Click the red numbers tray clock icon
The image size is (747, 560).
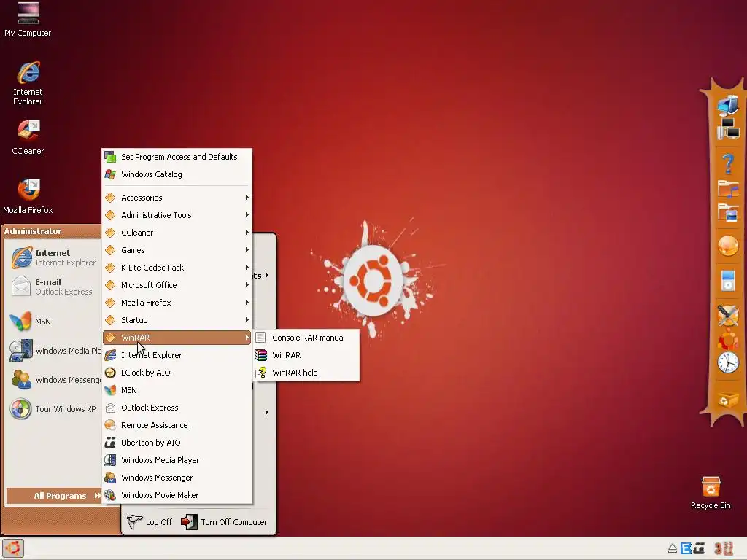[723, 548]
